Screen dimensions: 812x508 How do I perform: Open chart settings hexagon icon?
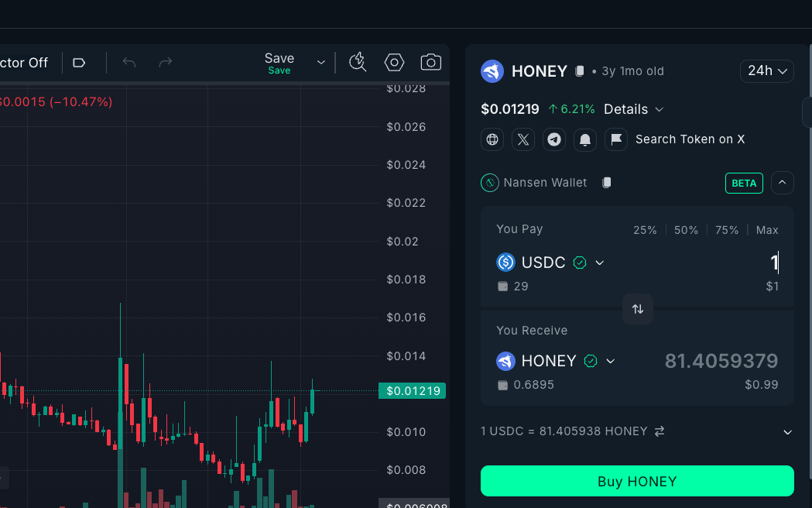394,63
